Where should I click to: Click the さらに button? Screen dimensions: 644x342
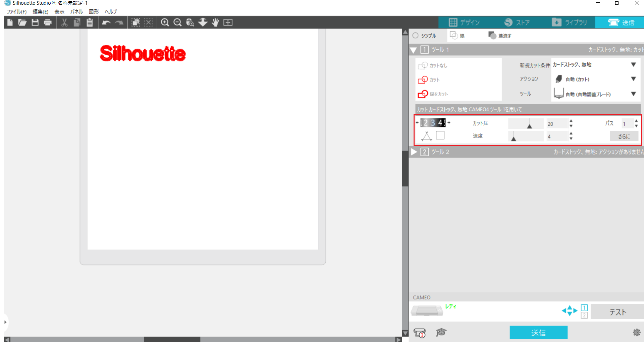click(x=624, y=136)
